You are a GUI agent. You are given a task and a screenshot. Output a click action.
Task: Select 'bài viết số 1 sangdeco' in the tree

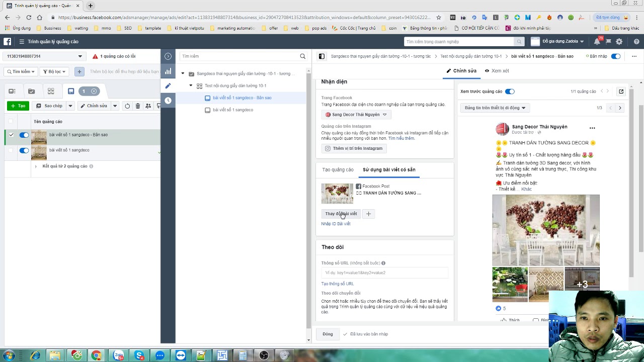click(233, 110)
